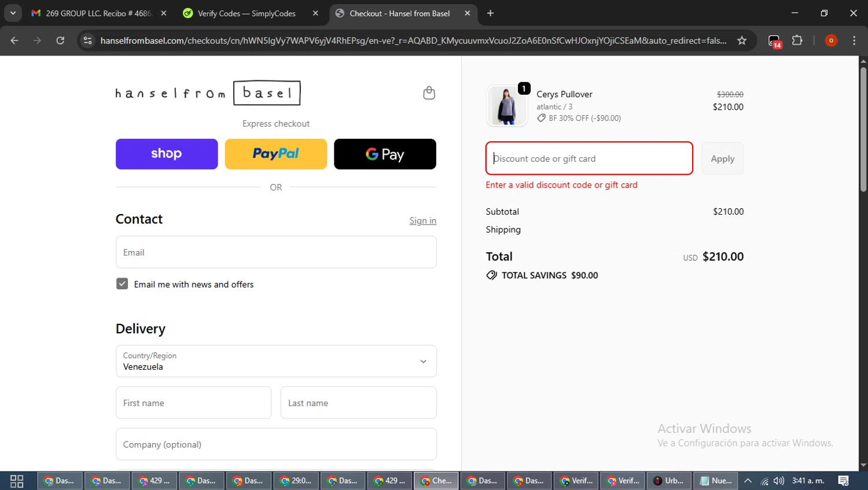The height and width of the screenshot is (490, 868).
Task: Click the scrollbar up arrow
Action: [863, 61]
